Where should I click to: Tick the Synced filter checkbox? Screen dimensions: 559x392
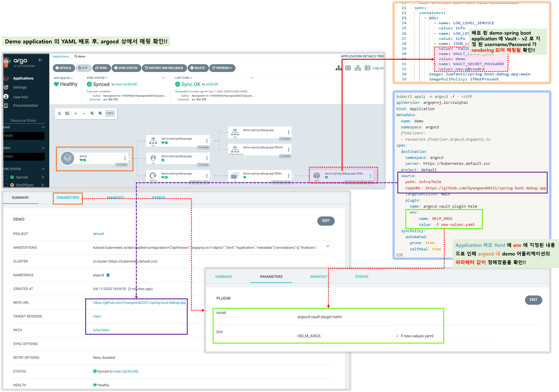coord(6,177)
